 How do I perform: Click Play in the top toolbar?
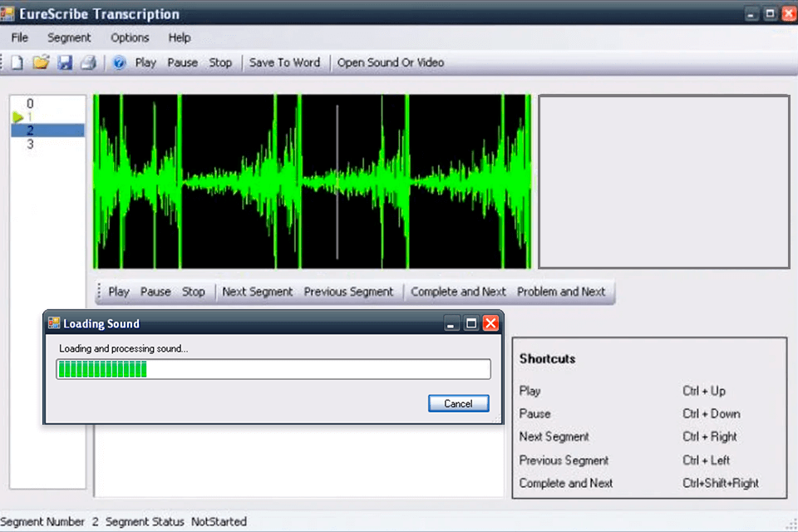(x=145, y=62)
